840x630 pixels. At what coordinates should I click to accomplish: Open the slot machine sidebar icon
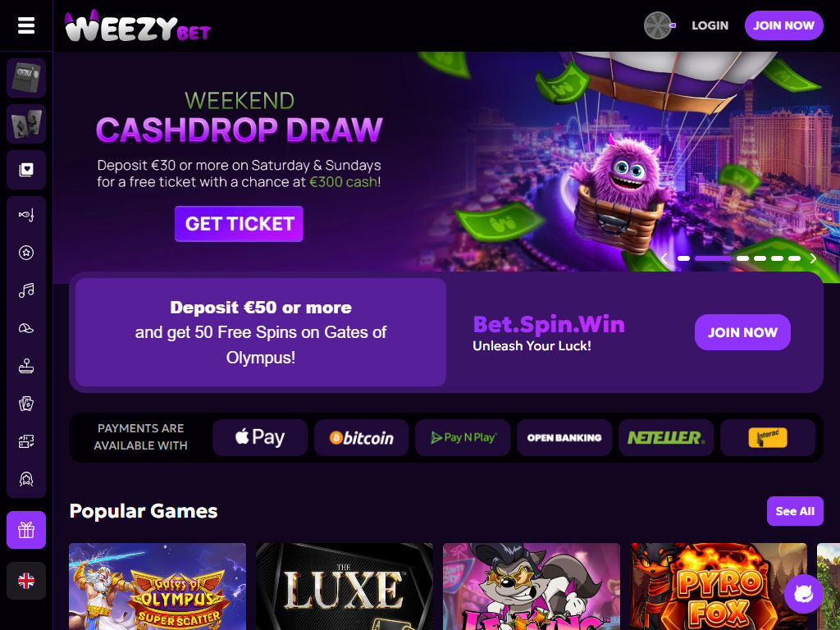26,78
